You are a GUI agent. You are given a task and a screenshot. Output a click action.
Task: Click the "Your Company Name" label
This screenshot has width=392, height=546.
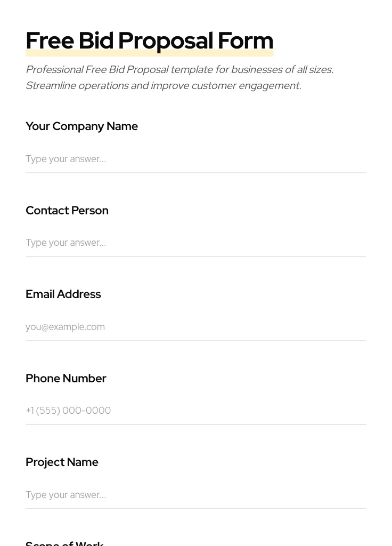click(x=81, y=126)
